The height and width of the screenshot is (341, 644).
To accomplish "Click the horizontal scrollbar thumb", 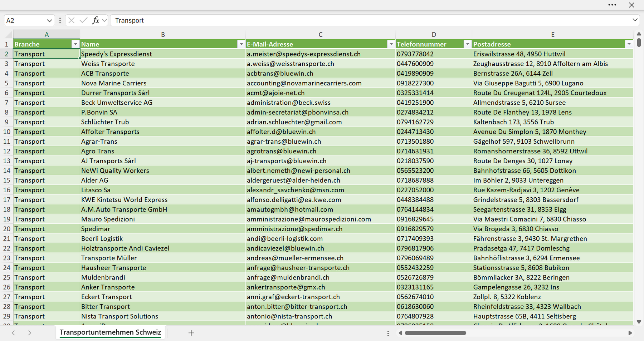I will coord(435,333).
